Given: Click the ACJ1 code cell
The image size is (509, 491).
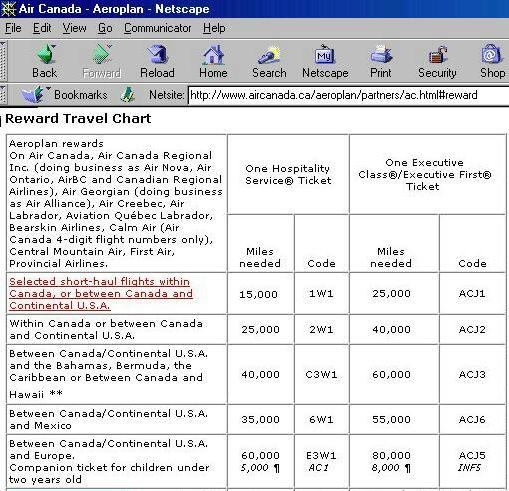Looking at the screenshot, I should pos(472,294).
